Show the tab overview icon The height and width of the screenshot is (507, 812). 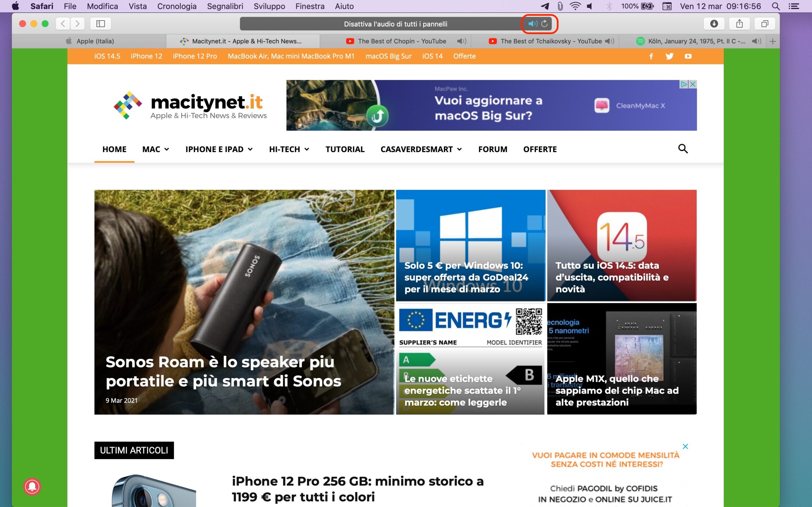click(x=765, y=24)
